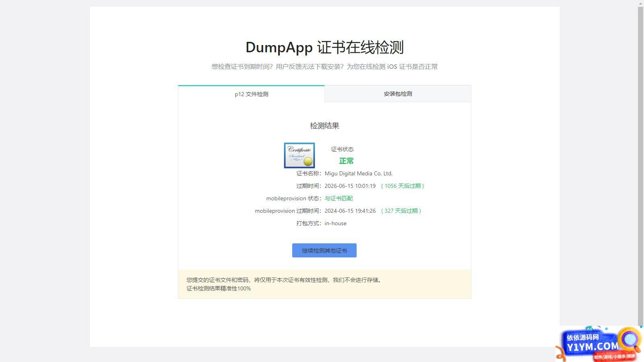Select mobileprovision expiry 2024-06-15 19:41:26
Viewport: 644px width, 362px height.
click(x=350, y=211)
